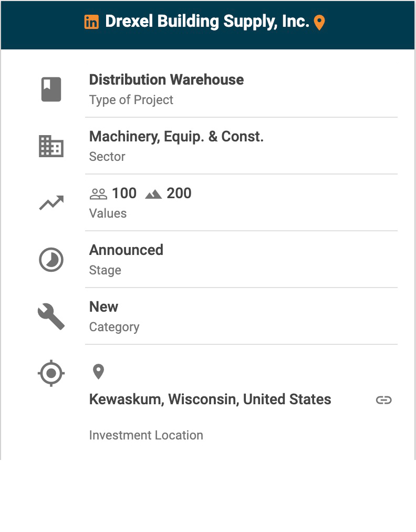Select the building icon next to Sector
Screen dimensions: 416x532
51,146
